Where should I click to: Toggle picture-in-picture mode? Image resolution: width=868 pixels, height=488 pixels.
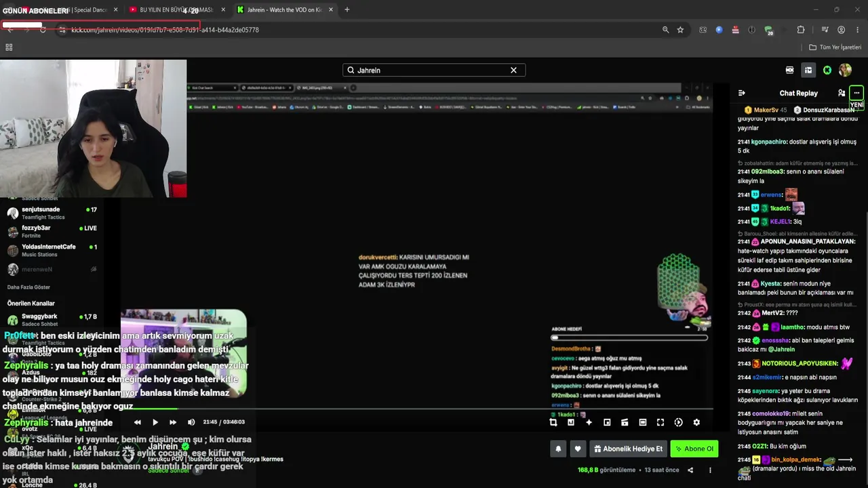point(607,422)
